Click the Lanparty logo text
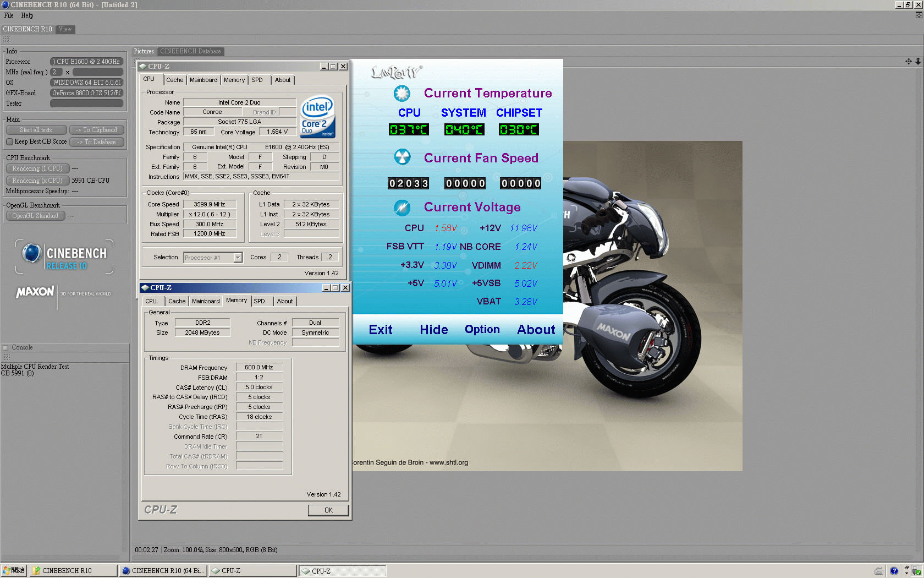Viewport: 924px width, 578px height. (x=397, y=72)
